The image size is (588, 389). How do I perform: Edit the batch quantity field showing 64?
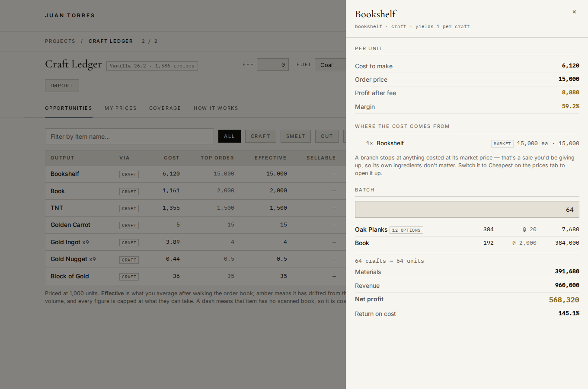pyautogui.click(x=467, y=209)
